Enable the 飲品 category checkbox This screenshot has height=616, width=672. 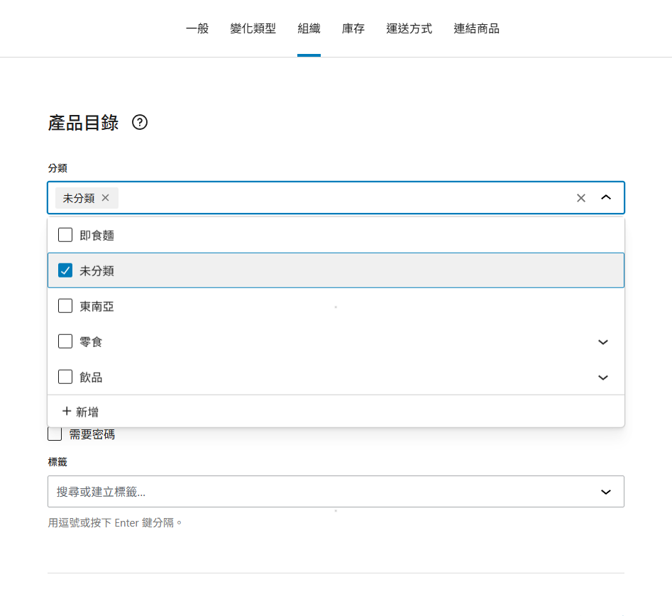coord(65,377)
